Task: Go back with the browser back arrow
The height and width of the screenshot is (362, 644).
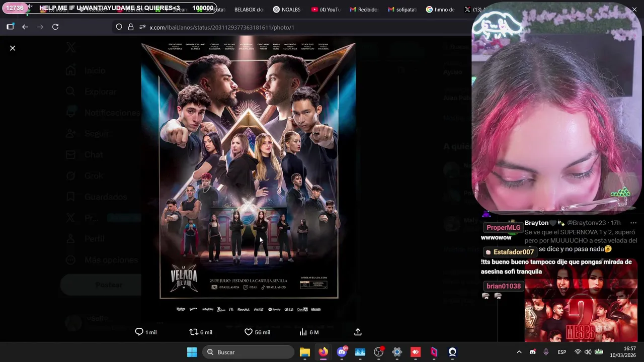Action: tap(25, 27)
